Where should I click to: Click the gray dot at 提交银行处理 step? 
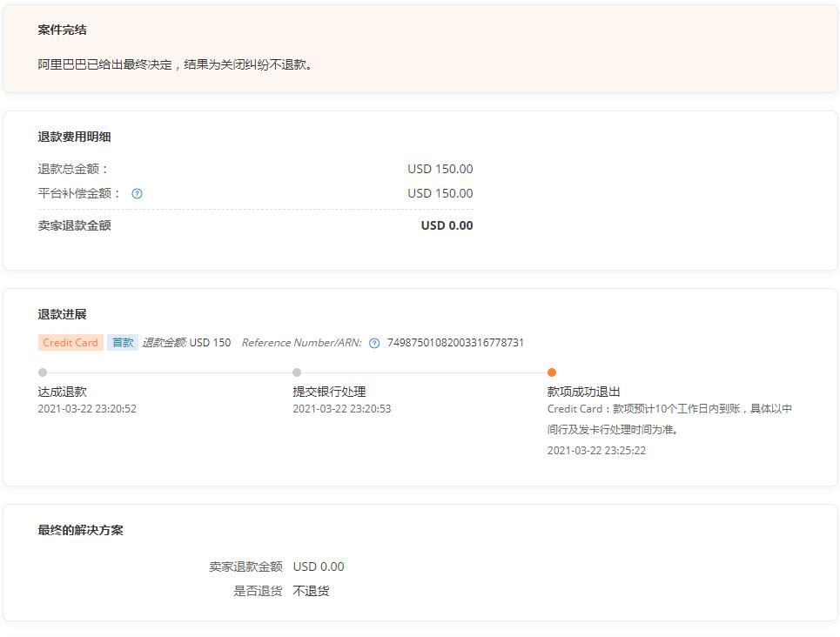296,372
